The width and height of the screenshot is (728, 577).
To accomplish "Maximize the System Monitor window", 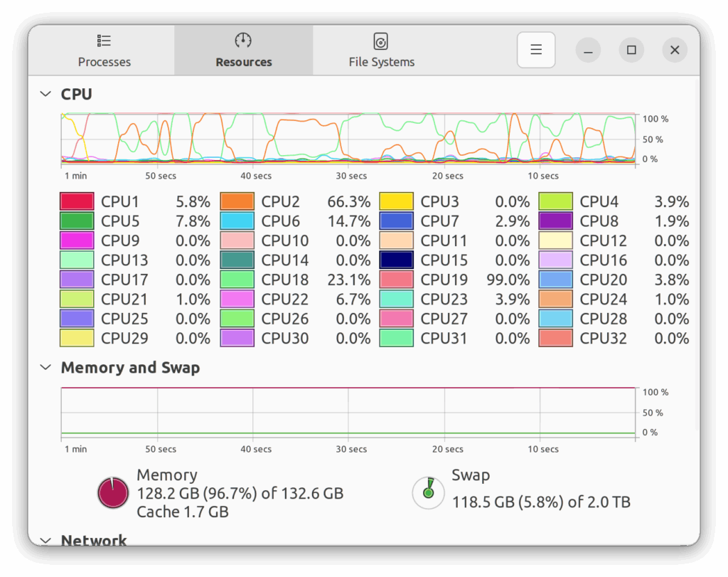I will (631, 50).
